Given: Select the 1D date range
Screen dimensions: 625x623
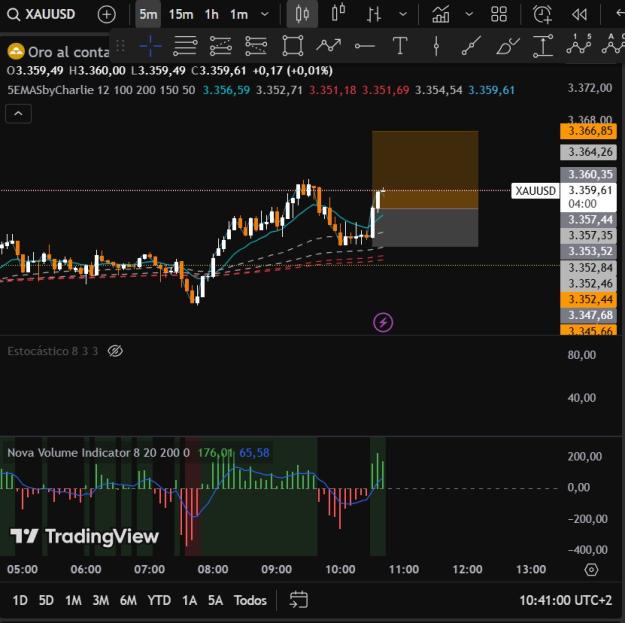Looking at the screenshot, I should [x=20, y=600].
